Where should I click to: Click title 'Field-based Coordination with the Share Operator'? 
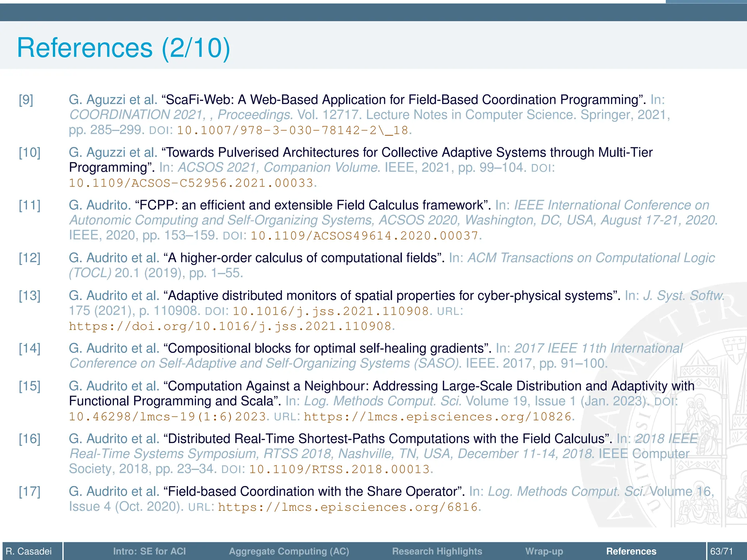[314, 491]
